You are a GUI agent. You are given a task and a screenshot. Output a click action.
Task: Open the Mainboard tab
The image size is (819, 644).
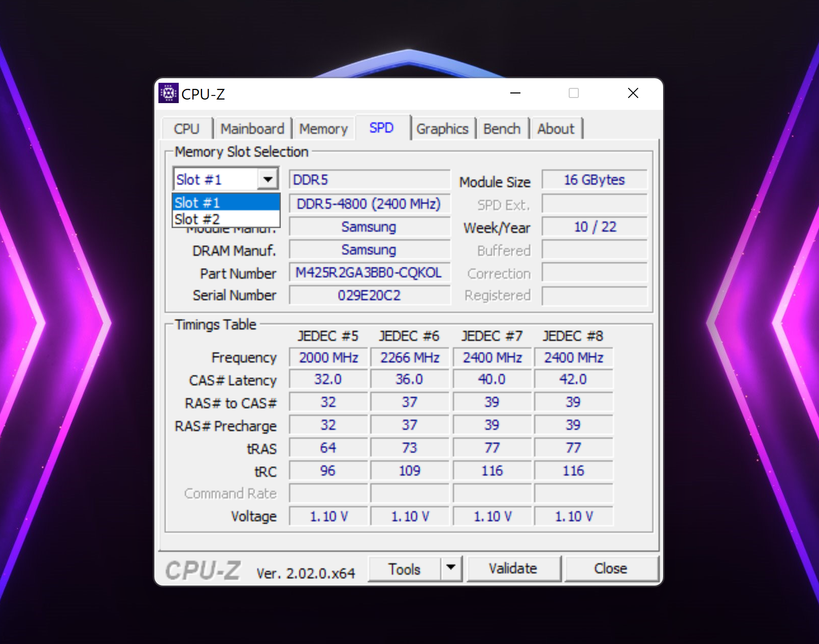tap(252, 129)
